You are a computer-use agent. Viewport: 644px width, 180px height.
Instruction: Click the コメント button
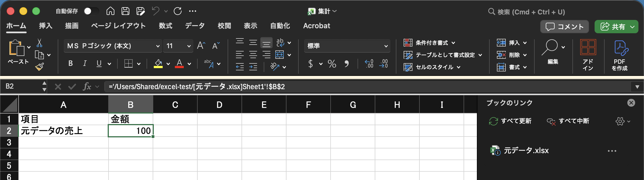point(565,27)
